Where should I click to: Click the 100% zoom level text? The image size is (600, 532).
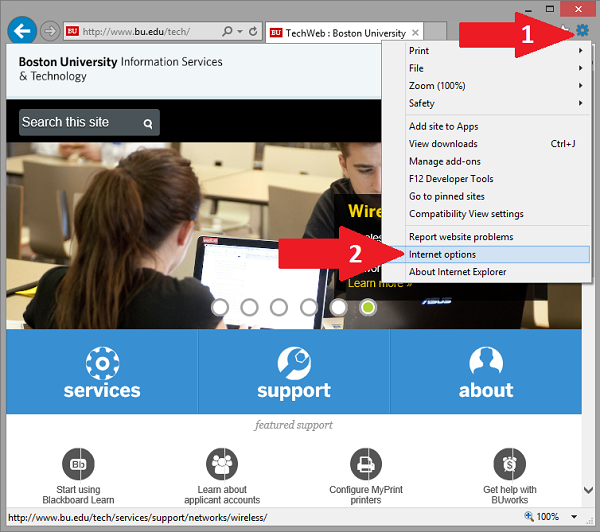coord(548,517)
